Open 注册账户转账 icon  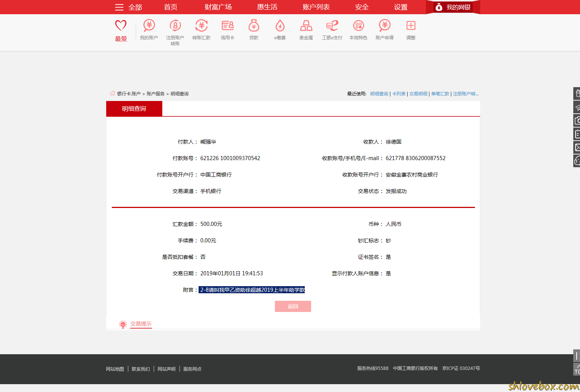coord(175,25)
